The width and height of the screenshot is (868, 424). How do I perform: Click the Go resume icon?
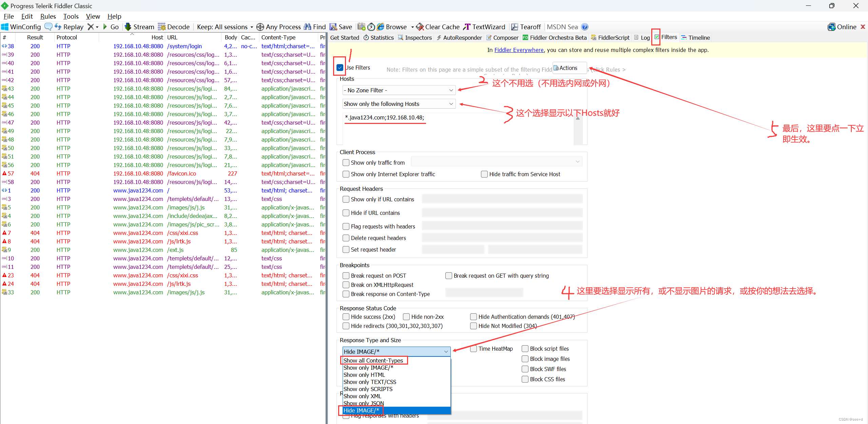(x=105, y=27)
